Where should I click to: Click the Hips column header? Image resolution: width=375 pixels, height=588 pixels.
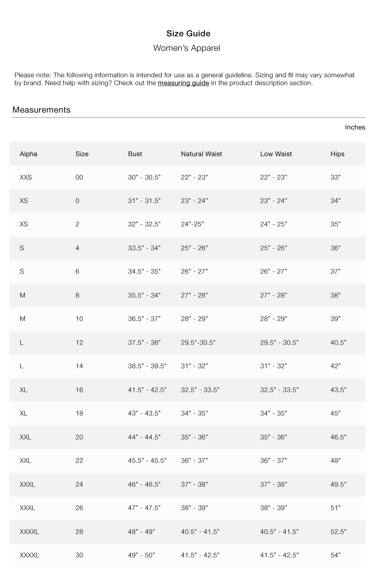point(337,154)
